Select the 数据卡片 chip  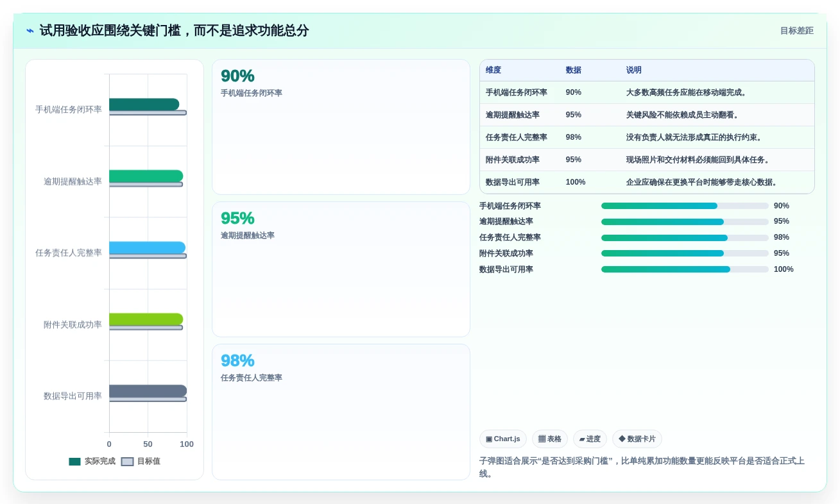pos(637,439)
